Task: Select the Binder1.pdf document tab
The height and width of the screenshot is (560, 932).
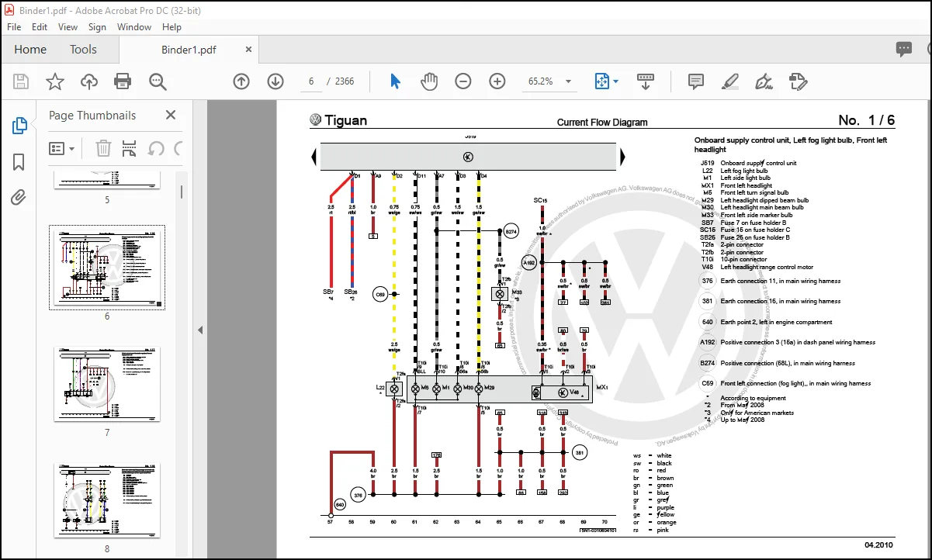Action: pos(189,50)
